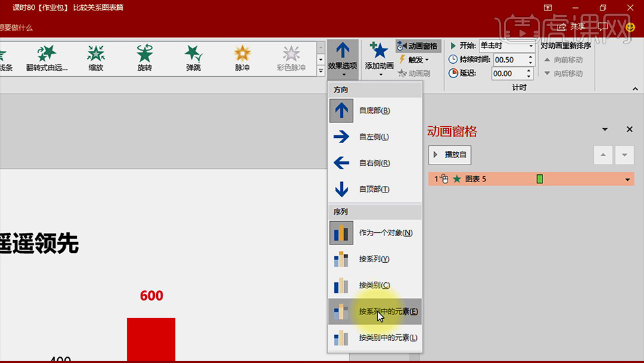The height and width of the screenshot is (363, 644).
Task: Choose sequence 按类别中的元素(L)
Action: coord(375,338)
